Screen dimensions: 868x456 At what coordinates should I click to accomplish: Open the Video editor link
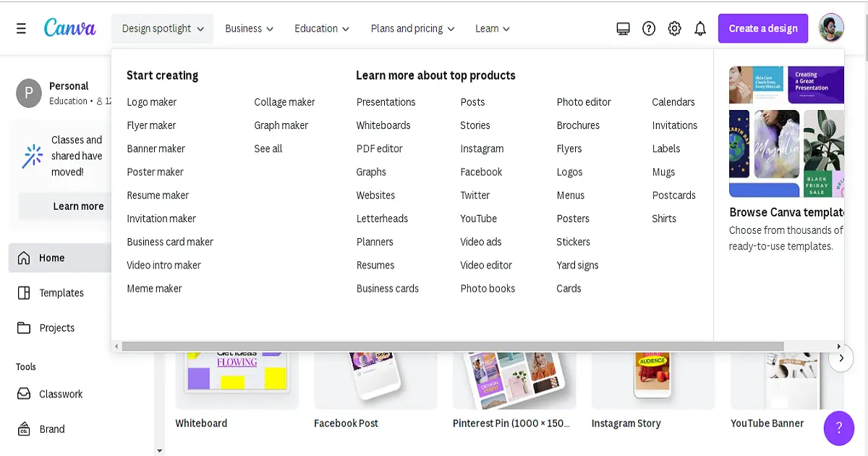[487, 265]
